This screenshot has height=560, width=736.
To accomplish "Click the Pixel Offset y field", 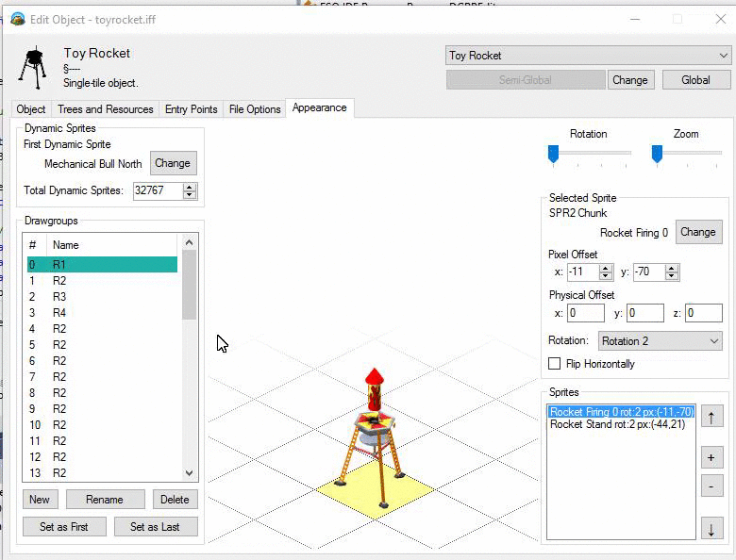I will pyautogui.click(x=649, y=272).
